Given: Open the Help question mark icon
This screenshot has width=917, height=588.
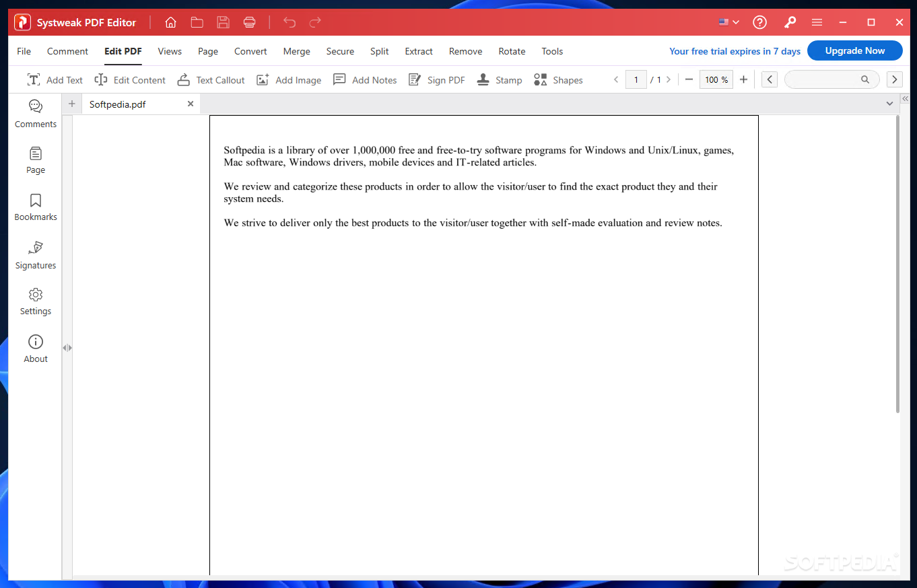Looking at the screenshot, I should [x=759, y=22].
